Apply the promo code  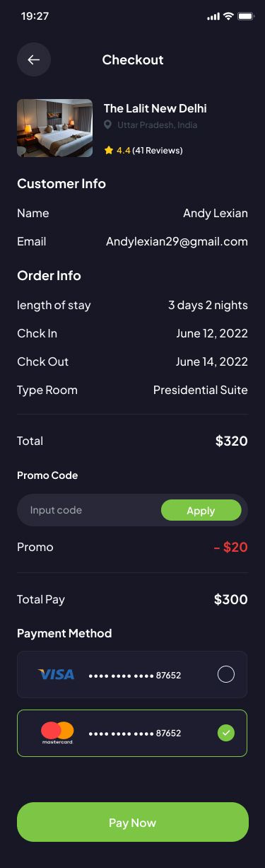tap(201, 510)
